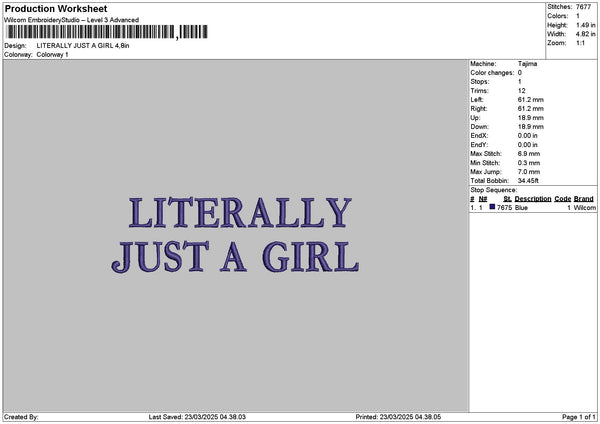
Task: Click the 'N#' column header
Action: click(483, 198)
